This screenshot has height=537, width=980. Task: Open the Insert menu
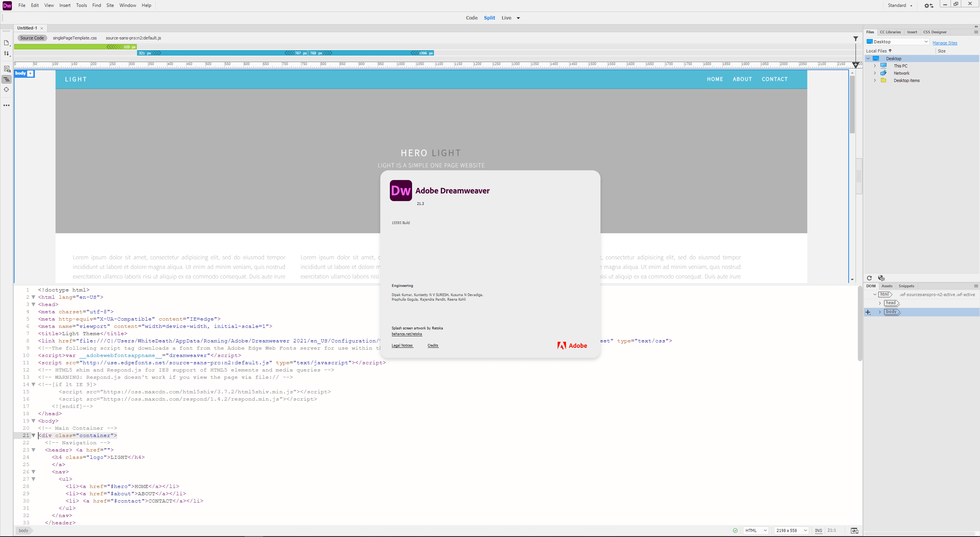[x=65, y=5]
